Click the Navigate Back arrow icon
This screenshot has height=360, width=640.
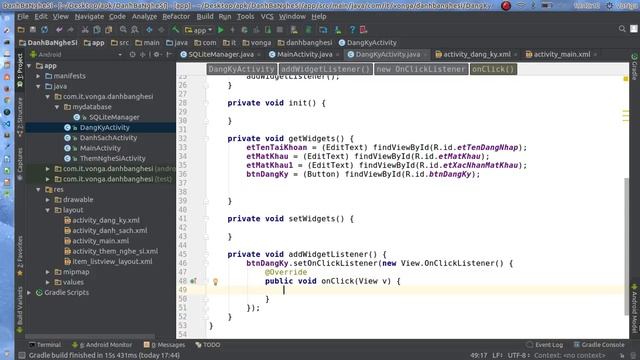pos(149,30)
